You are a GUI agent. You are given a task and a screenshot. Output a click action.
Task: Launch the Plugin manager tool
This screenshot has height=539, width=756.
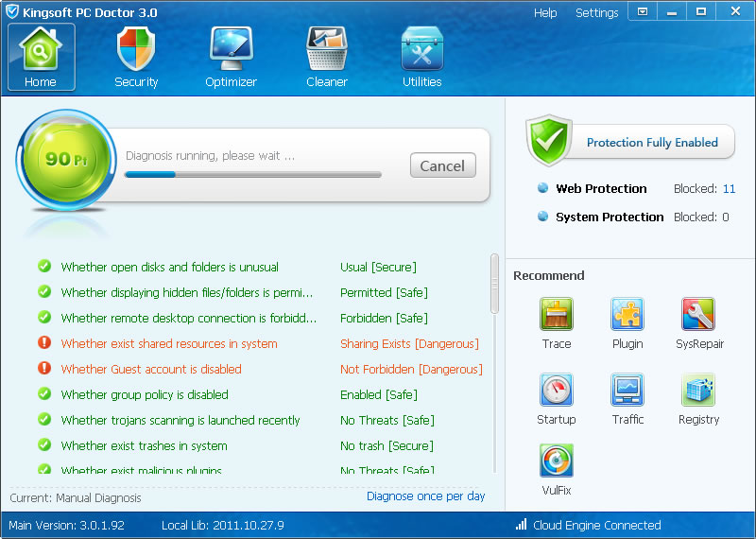point(627,323)
